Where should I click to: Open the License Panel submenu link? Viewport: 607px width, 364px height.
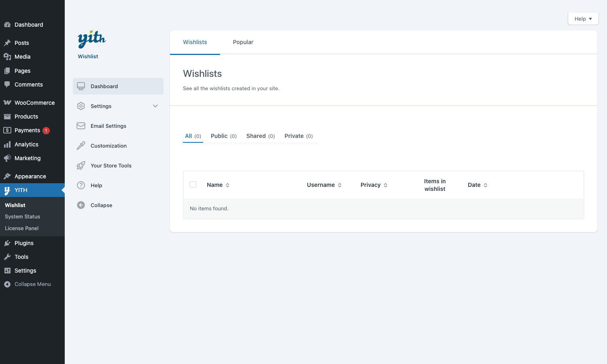coord(22,229)
